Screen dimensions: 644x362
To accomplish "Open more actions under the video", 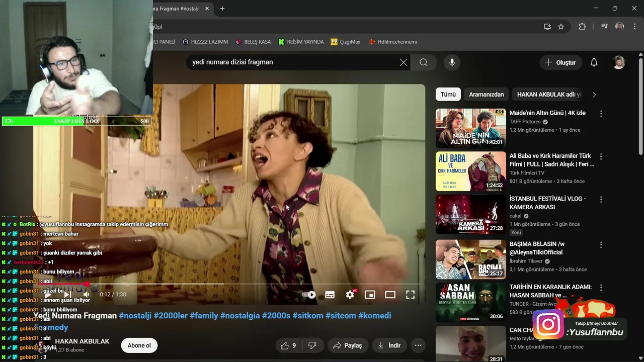I will [x=418, y=345].
